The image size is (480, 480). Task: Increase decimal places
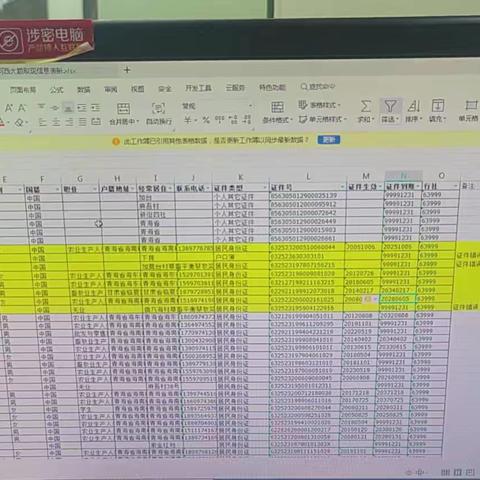point(234,119)
